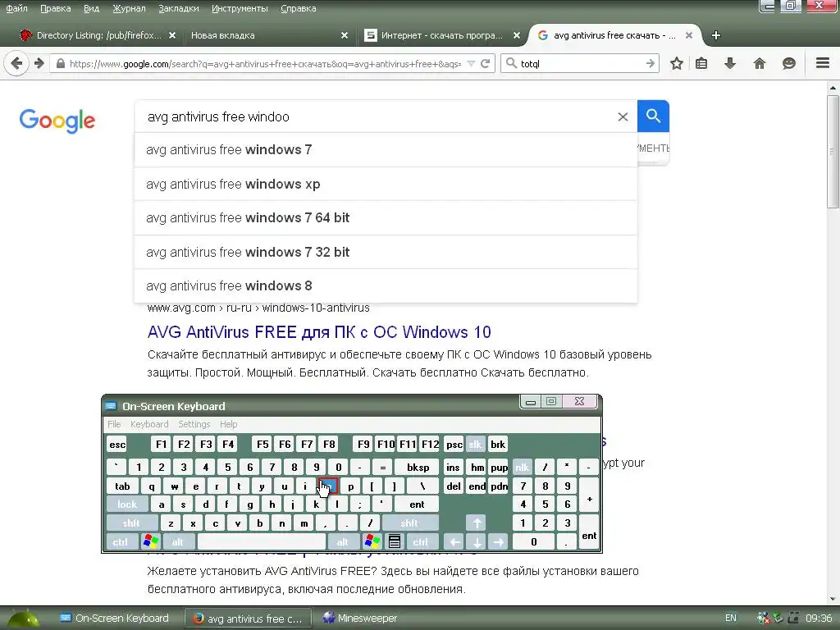
Task: Close the Новая вкладка tab
Action: pyautogui.click(x=345, y=35)
